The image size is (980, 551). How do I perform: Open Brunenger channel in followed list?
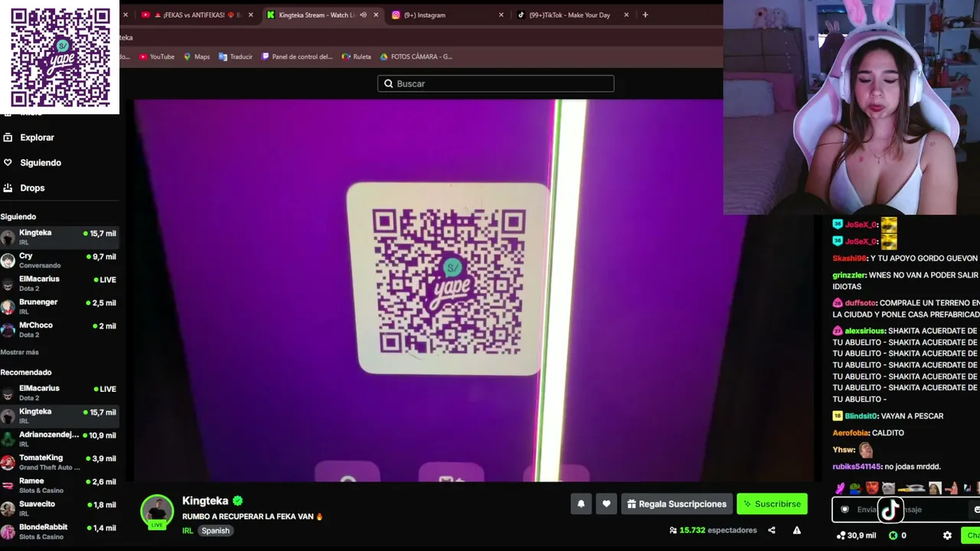(x=59, y=306)
